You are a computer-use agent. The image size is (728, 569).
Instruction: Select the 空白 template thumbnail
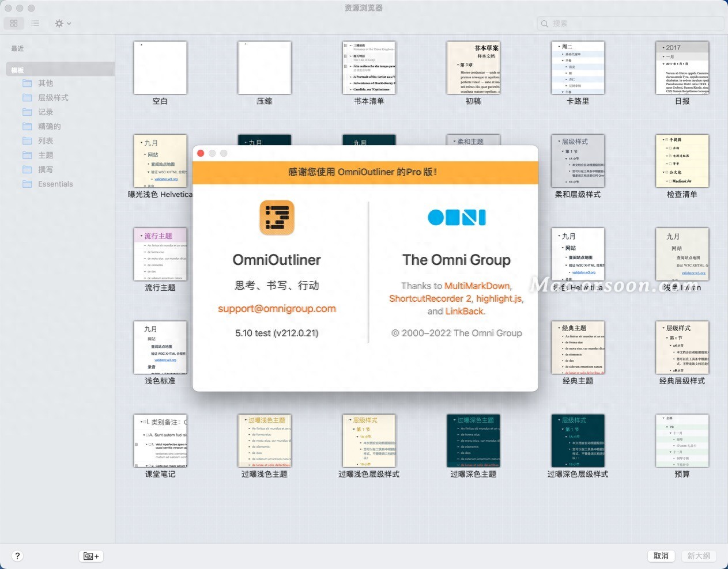coord(160,68)
